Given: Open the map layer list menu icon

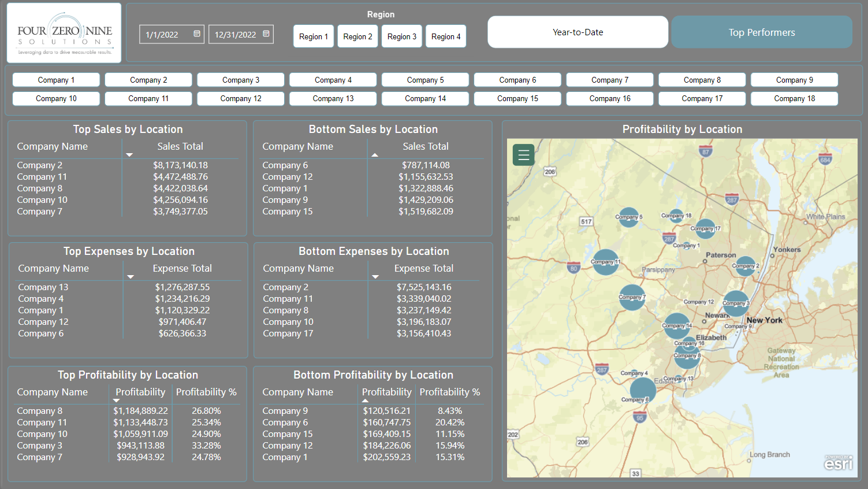Looking at the screenshot, I should click(524, 155).
